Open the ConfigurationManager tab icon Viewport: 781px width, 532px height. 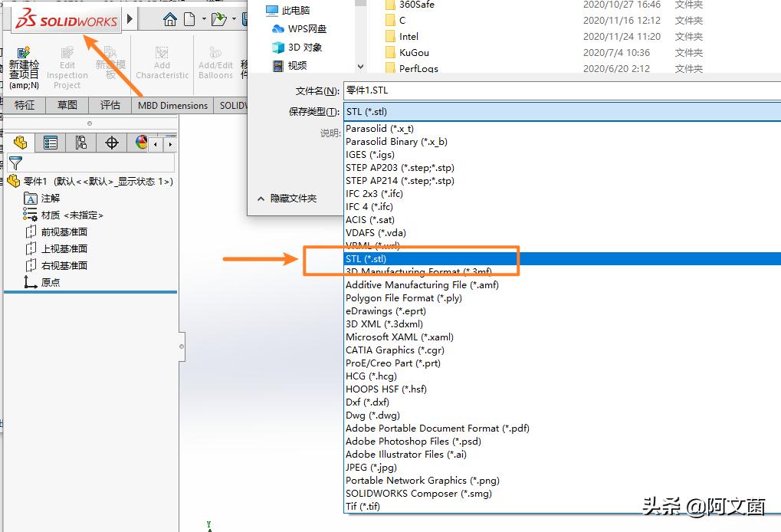80,143
